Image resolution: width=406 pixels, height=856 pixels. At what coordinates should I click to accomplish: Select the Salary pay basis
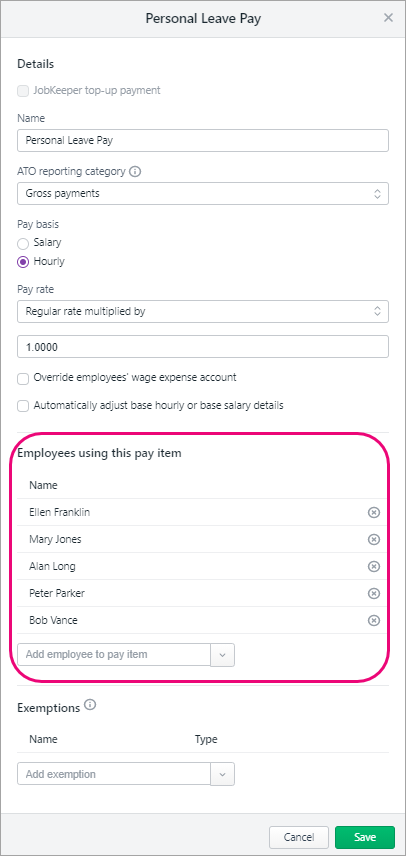click(x=23, y=243)
